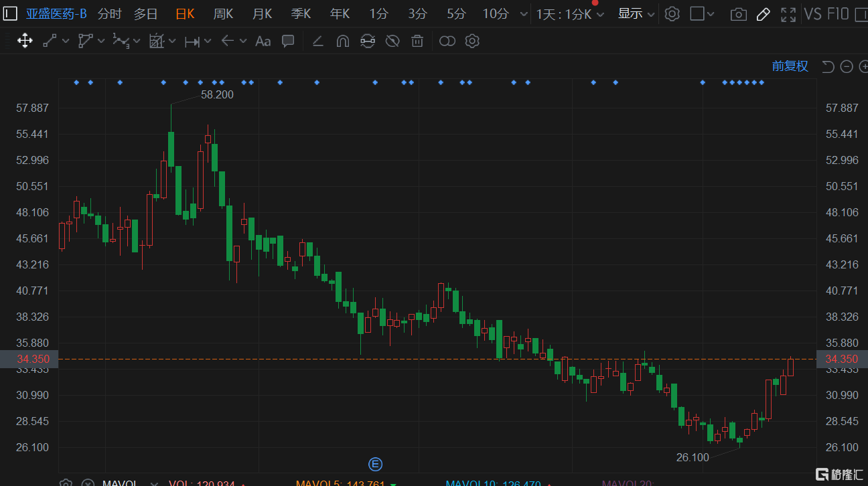Switch to the 10分 minute period
This screenshot has width=868, height=486.
pos(496,13)
